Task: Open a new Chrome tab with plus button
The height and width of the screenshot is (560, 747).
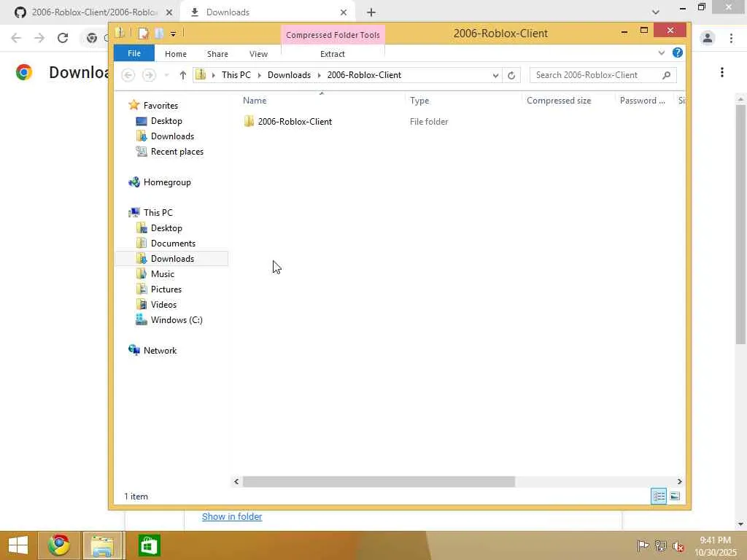Action: tap(371, 12)
